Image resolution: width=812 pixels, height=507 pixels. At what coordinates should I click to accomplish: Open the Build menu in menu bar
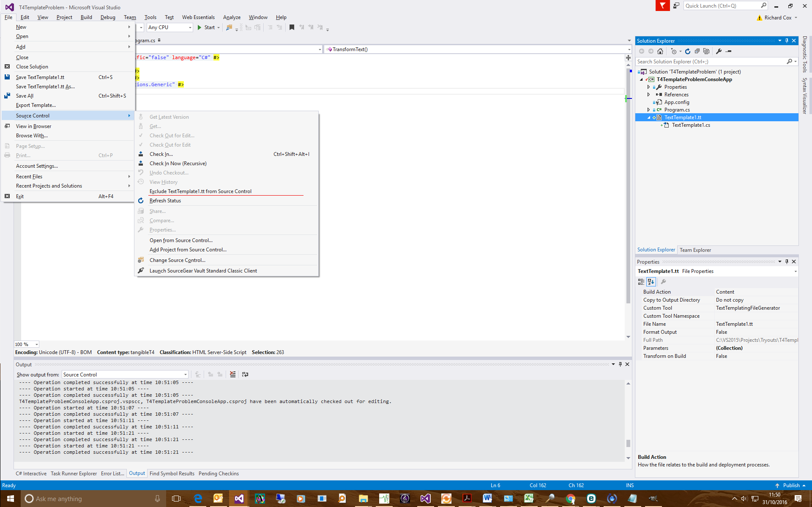click(x=86, y=17)
